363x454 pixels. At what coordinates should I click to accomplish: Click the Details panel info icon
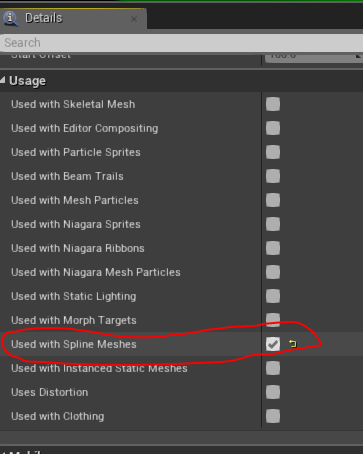11,18
